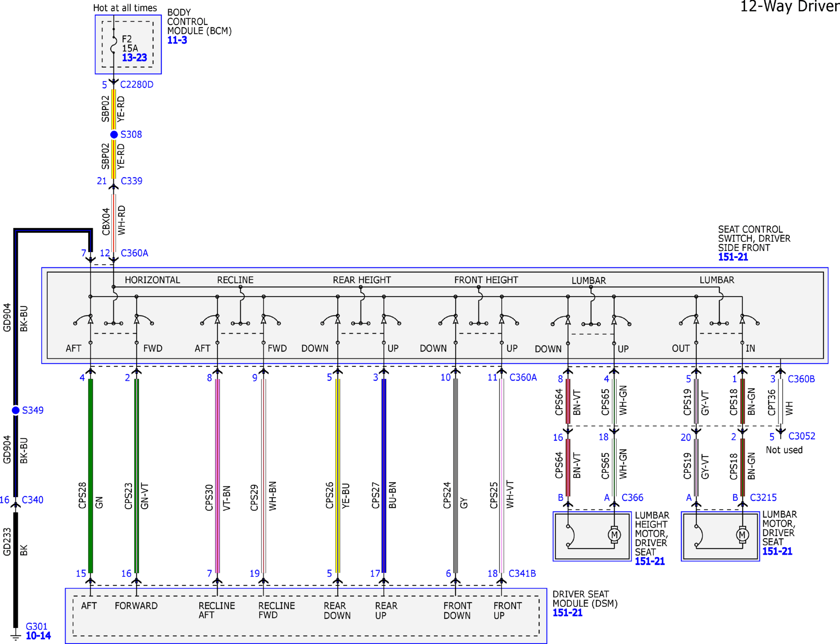The image size is (840, 644).
Task: Select the C339 connector label
Action: pos(132,181)
